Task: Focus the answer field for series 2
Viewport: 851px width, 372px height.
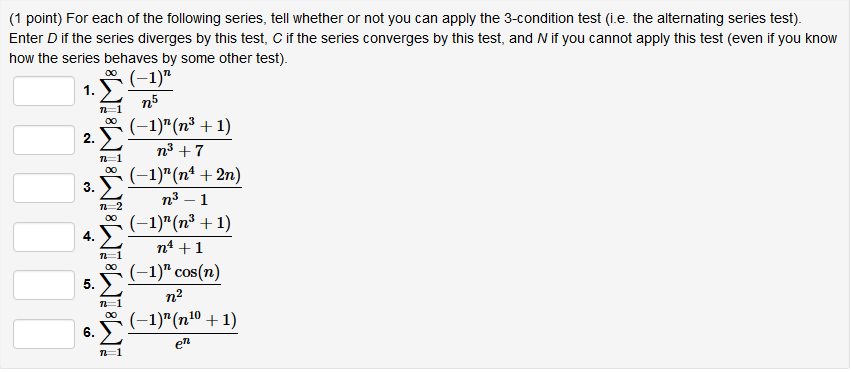Action: click(x=44, y=140)
